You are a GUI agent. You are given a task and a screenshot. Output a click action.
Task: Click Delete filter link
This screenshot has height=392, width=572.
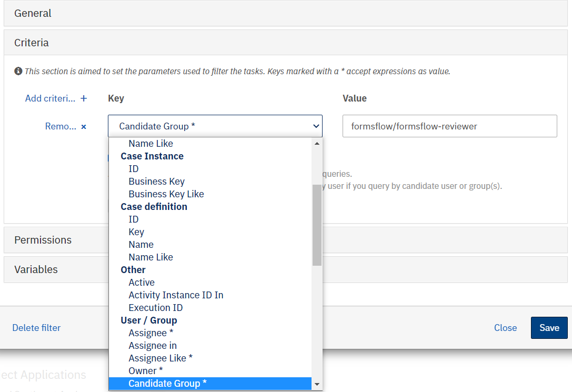pyautogui.click(x=36, y=328)
